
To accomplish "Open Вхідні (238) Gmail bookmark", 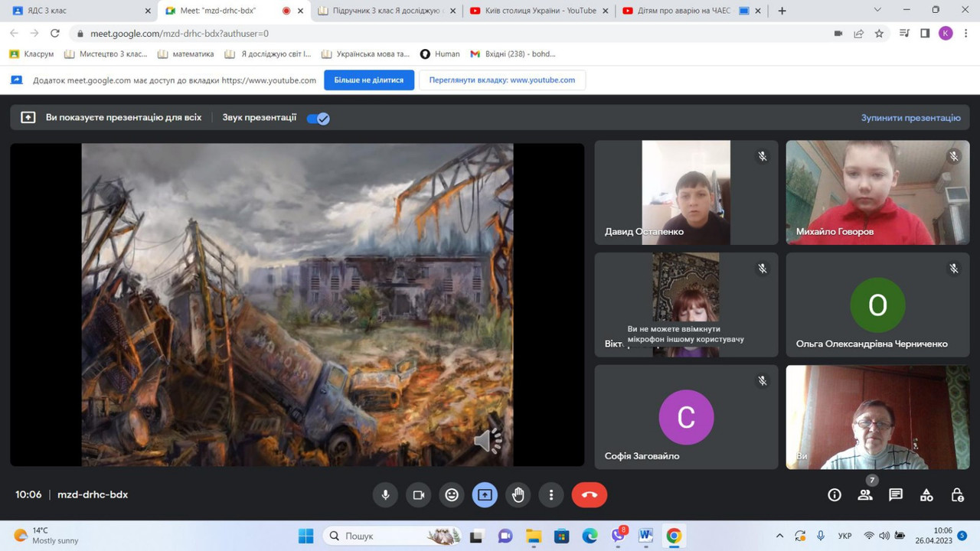I will click(x=513, y=54).
